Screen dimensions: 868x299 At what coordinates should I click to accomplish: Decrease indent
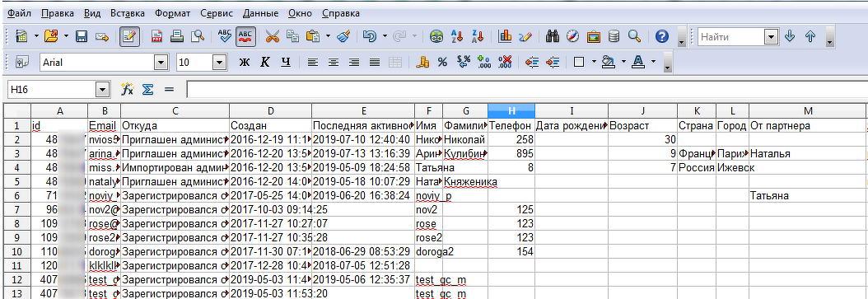pos(532,62)
